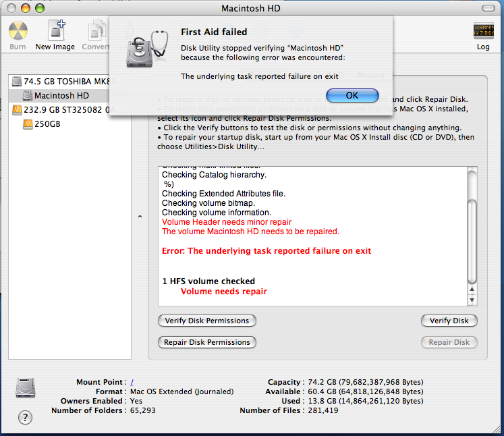Click the log scrollbar down arrow
Image resolution: width=504 pixels, height=436 pixels.
tap(472, 300)
